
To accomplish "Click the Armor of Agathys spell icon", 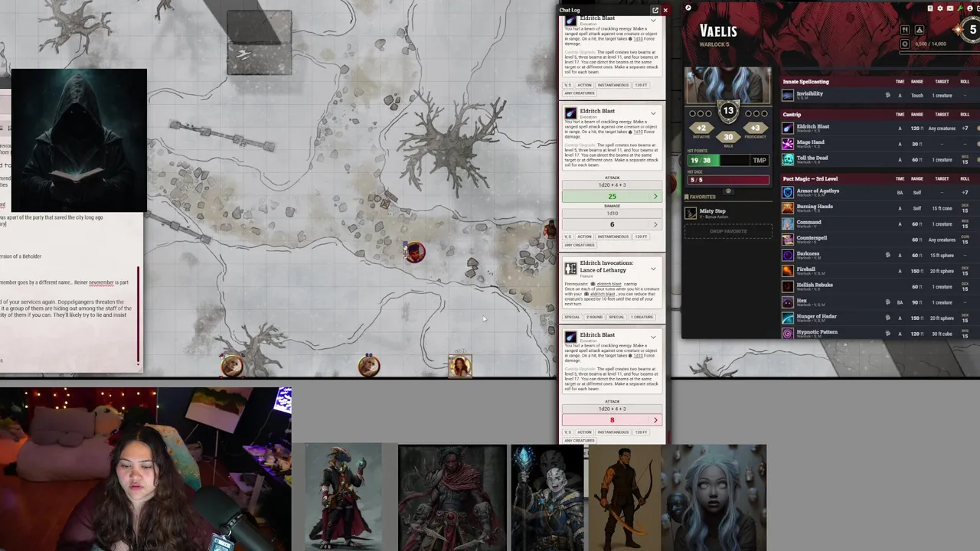I will (x=788, y=192).
